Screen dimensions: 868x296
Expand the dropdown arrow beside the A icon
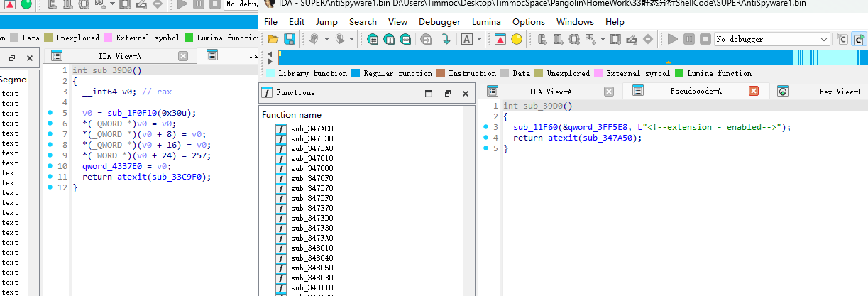[x=479, y=39]
